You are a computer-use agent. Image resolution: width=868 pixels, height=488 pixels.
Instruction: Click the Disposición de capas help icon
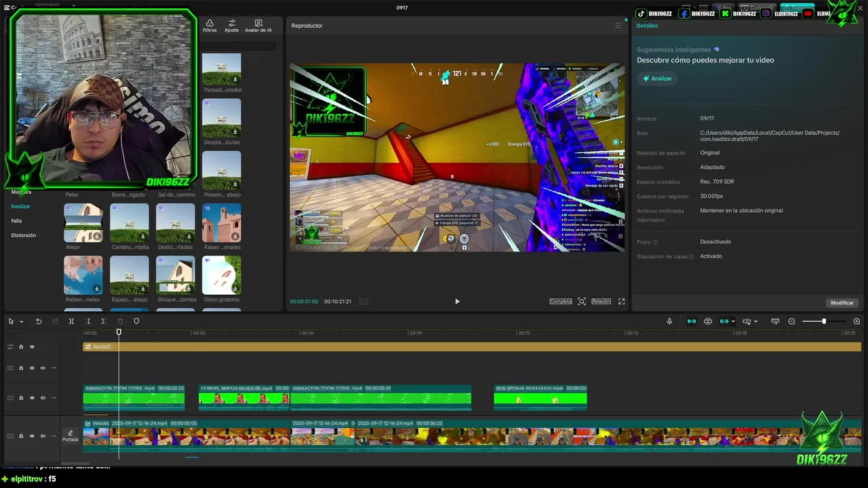[691, 257]
